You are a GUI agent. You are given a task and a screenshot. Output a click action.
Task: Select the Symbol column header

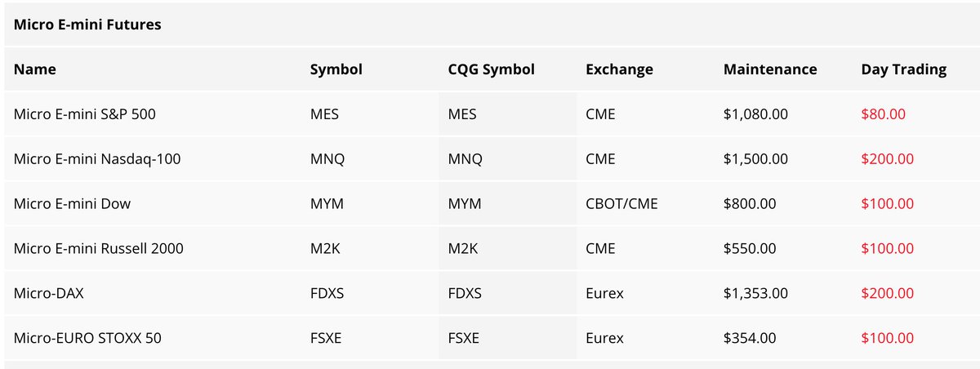336,69
